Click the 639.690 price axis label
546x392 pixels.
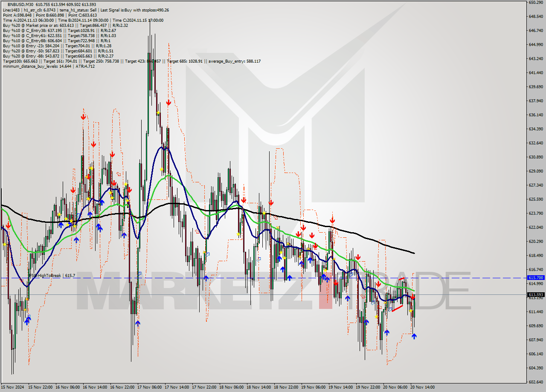coord(536,87)
